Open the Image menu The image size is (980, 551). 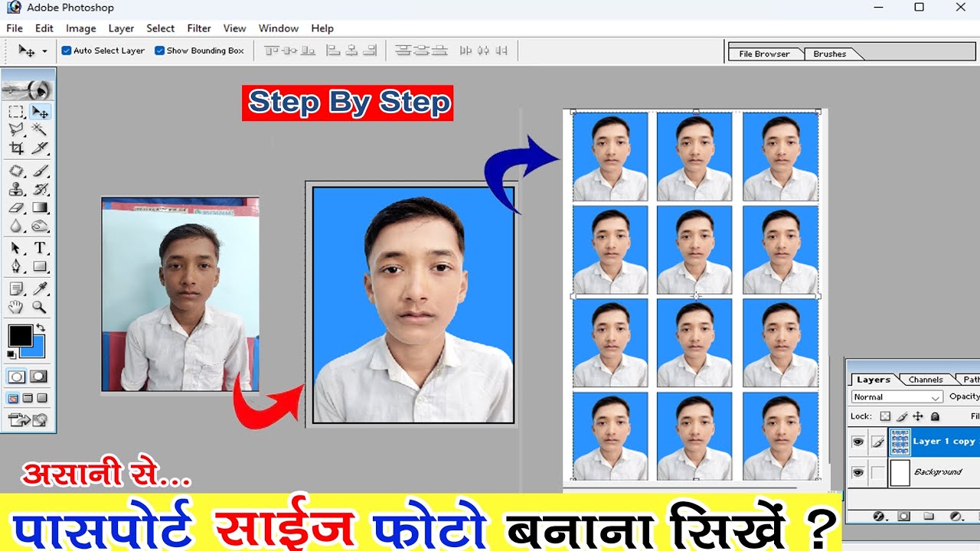point(81,28)
